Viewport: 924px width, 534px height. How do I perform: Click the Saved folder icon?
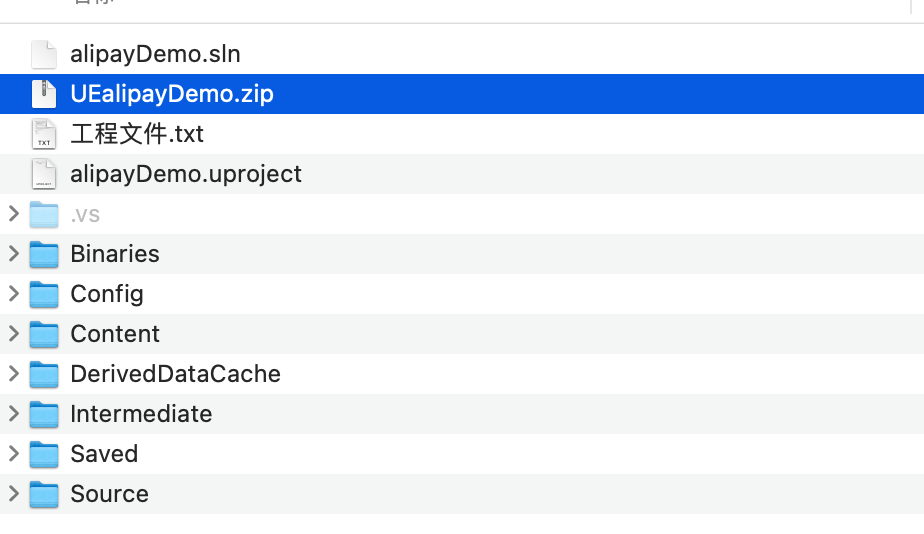pos(44,454)
